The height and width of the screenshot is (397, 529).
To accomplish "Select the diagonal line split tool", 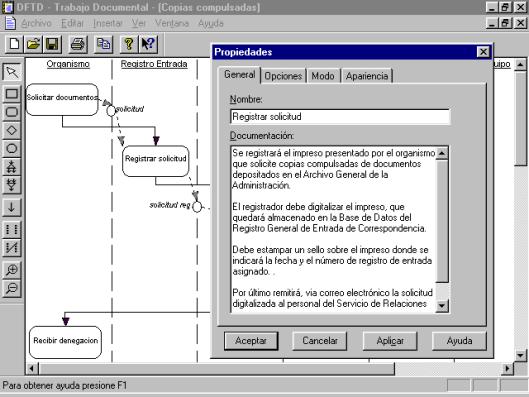I will click(12, 248).
